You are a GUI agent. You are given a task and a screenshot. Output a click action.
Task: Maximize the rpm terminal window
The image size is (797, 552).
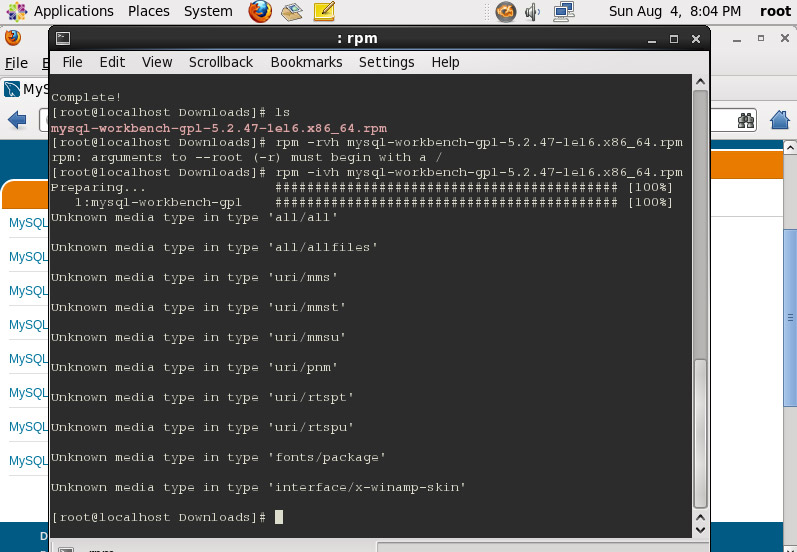[674, 39]
